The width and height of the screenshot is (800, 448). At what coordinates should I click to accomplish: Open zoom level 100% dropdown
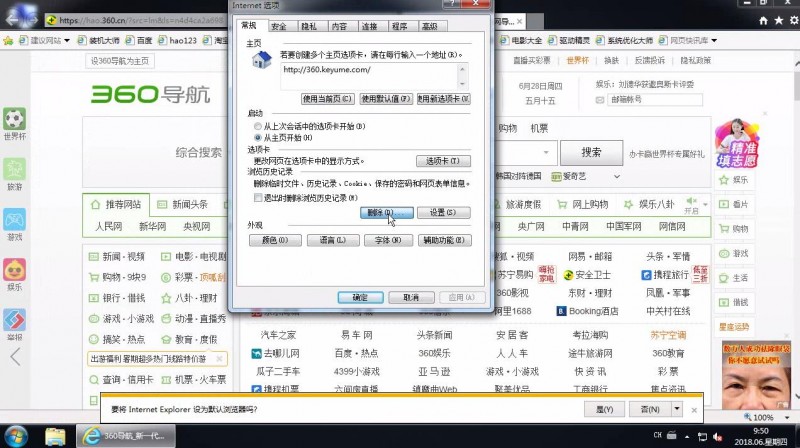(x=787, y=417)
